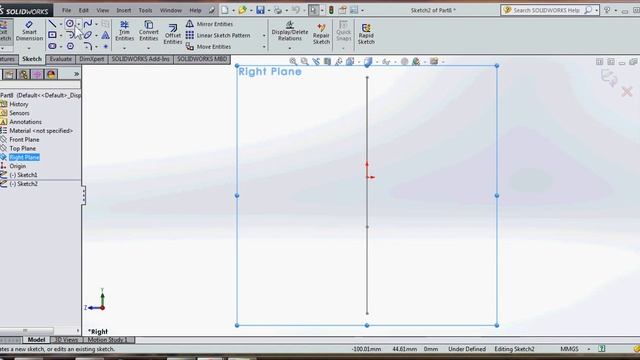Expand hidden FeatureManager tabs with chevron

(76, 74)
